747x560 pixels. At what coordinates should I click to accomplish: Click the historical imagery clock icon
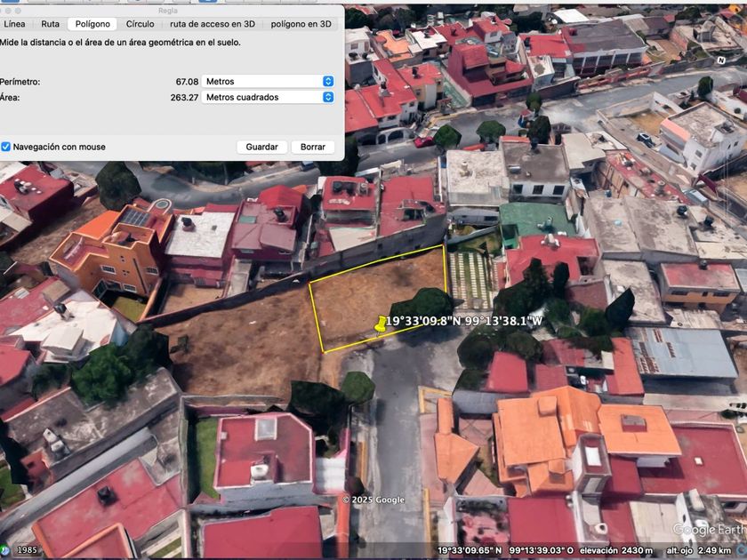(x=5, y=549)
